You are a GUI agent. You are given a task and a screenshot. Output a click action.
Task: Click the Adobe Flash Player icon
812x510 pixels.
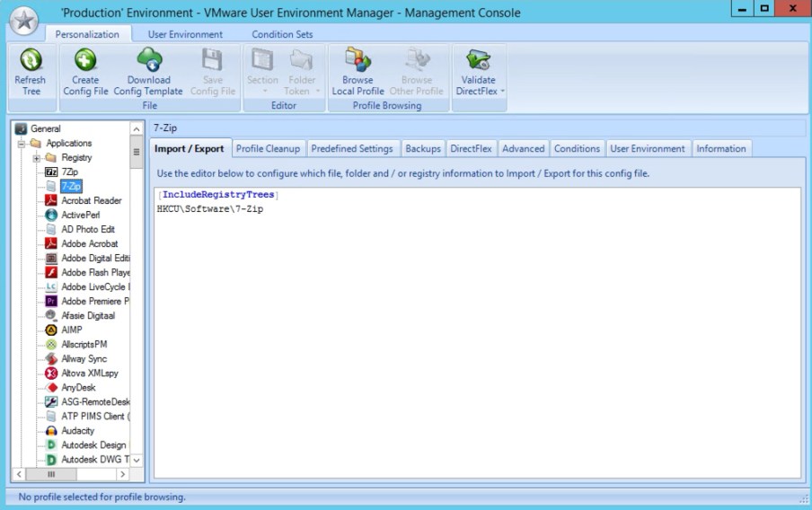[x=50, y=272]
